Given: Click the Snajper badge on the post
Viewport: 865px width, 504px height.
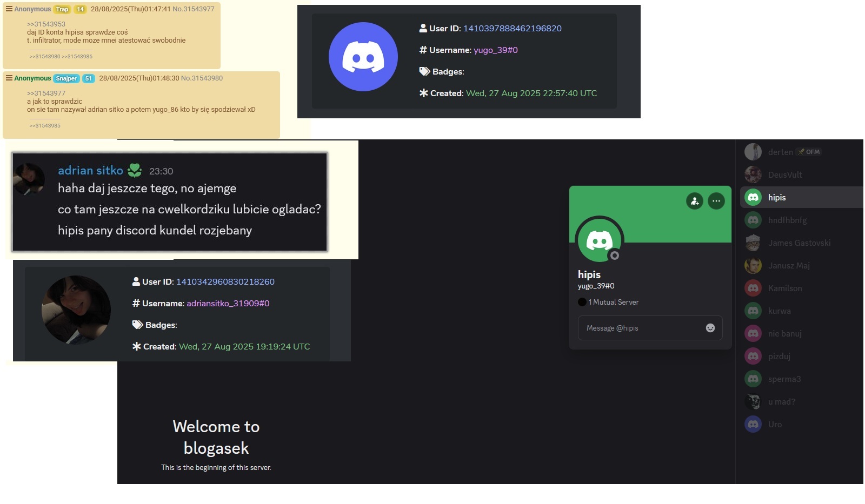Looking at the screenshot, I should 66,78.
